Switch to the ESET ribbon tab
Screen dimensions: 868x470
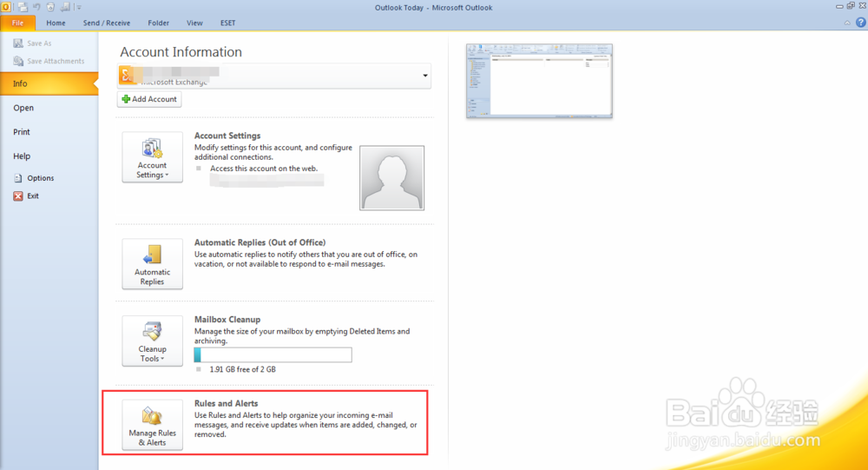(227, 23)
